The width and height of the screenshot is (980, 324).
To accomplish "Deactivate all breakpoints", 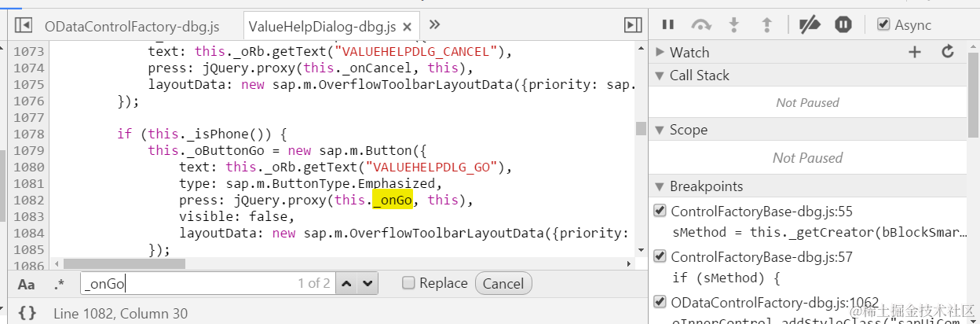I will pyautogui.click(x=810, y=25).
